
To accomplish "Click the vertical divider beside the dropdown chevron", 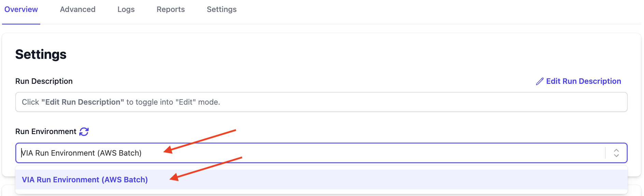I will tap(605, 153).
